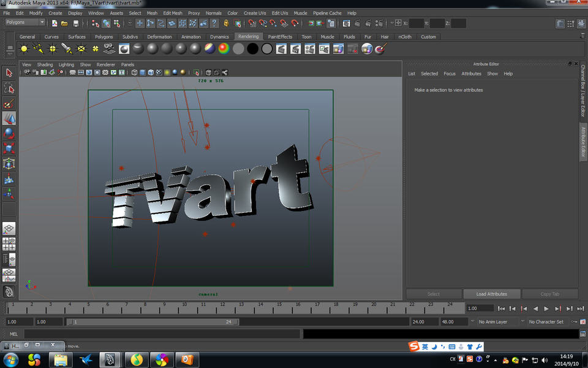Click the Blinn material sphere shelf icon
This screenshot has height=368, width=588.
[153, 48]
